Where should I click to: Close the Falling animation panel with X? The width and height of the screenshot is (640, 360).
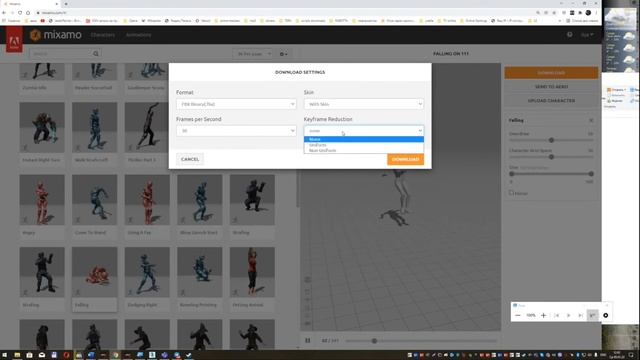tap(591, 120)
